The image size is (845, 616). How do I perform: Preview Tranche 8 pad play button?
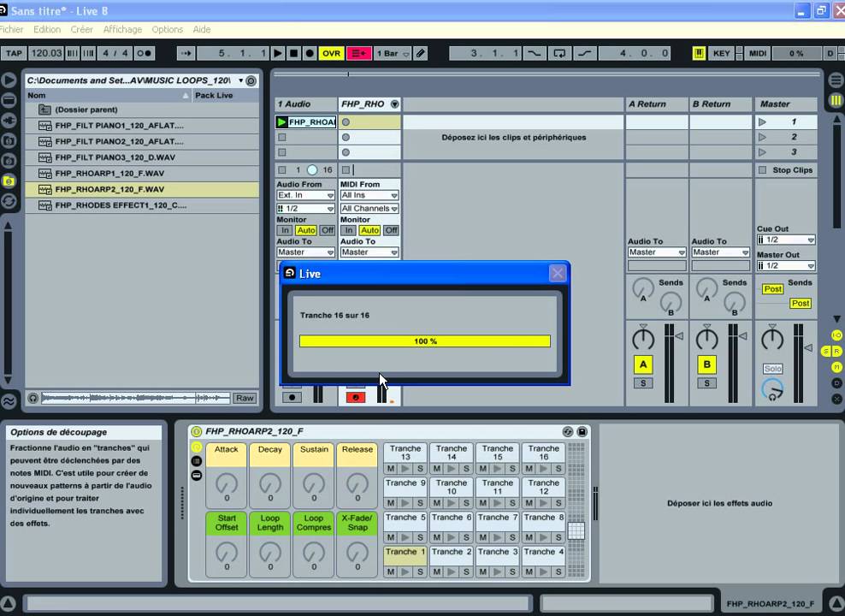[544, 537]
